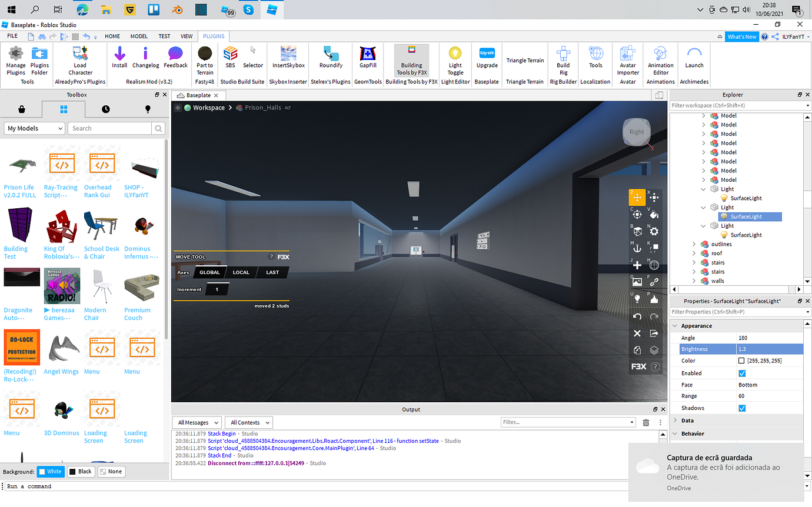
Task: Switch to the HOME ribbon tab
Action: click(x=112, y=36)
